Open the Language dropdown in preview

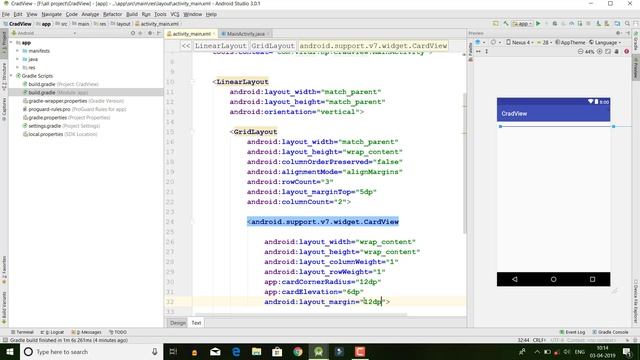point(605,42)
